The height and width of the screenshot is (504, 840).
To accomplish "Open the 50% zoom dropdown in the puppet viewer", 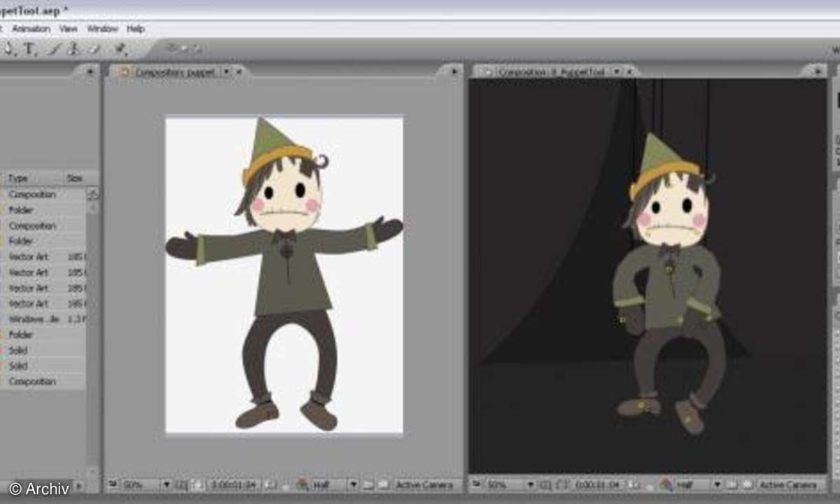I will point(146,484).
